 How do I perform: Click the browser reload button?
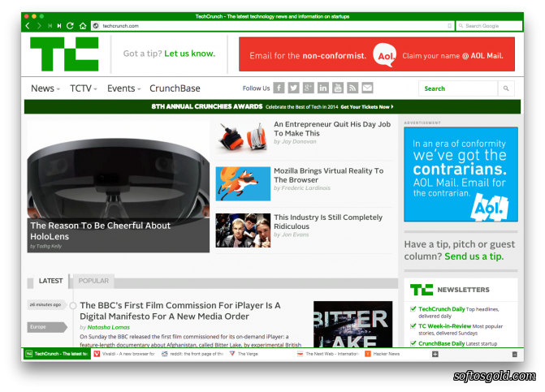pyautogui.click(x=70, y=26)
